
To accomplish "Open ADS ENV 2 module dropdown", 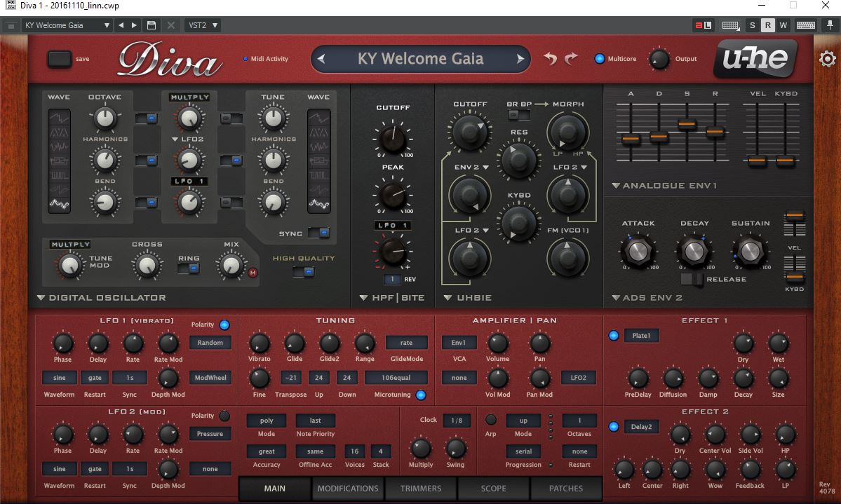I will 647,298.
